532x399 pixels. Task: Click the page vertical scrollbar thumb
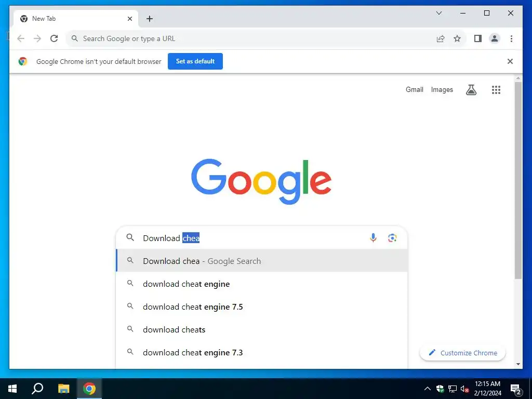coord(518,180)
